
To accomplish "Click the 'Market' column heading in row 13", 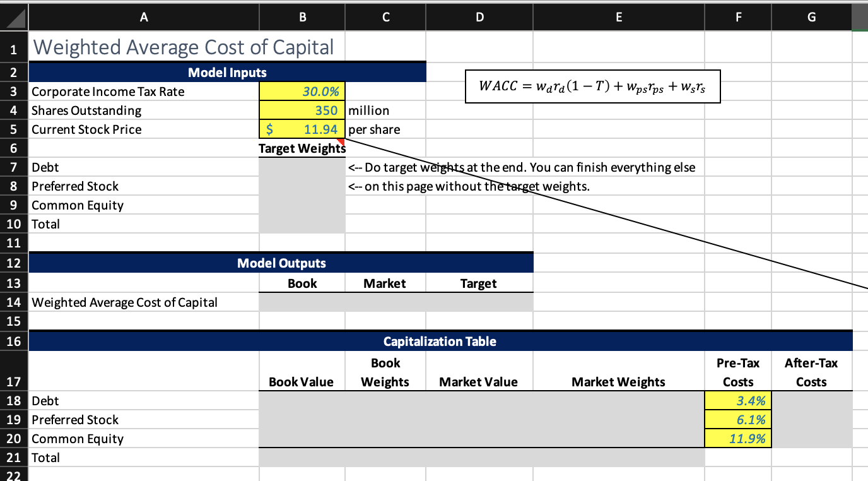I will click(385, 283).
